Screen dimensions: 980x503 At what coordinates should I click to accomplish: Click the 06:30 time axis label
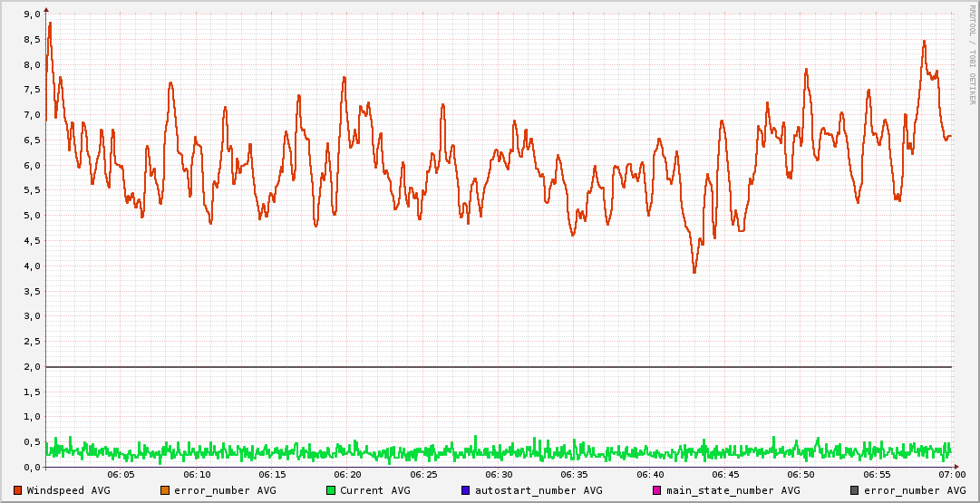point(499,475)
